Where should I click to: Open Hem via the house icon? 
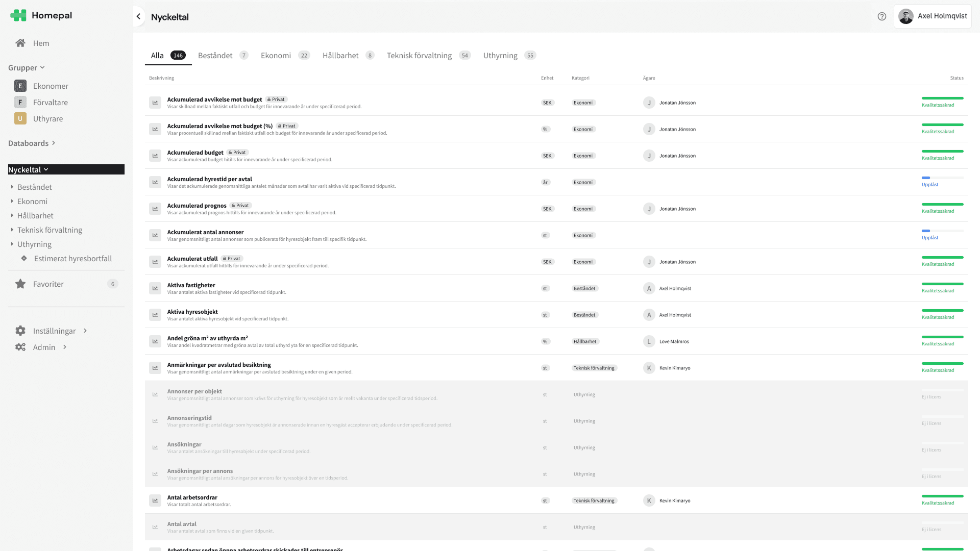(20, 43)
